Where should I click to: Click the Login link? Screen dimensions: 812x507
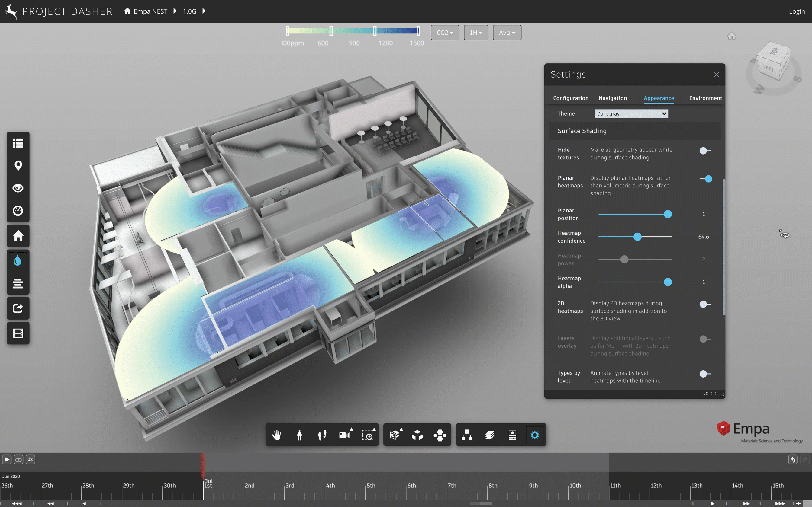(797, 11)
